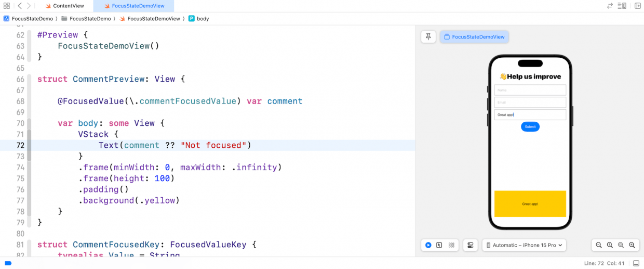
Task: Toggle the debug area at bottom right
Action: (x=636, y=263)
